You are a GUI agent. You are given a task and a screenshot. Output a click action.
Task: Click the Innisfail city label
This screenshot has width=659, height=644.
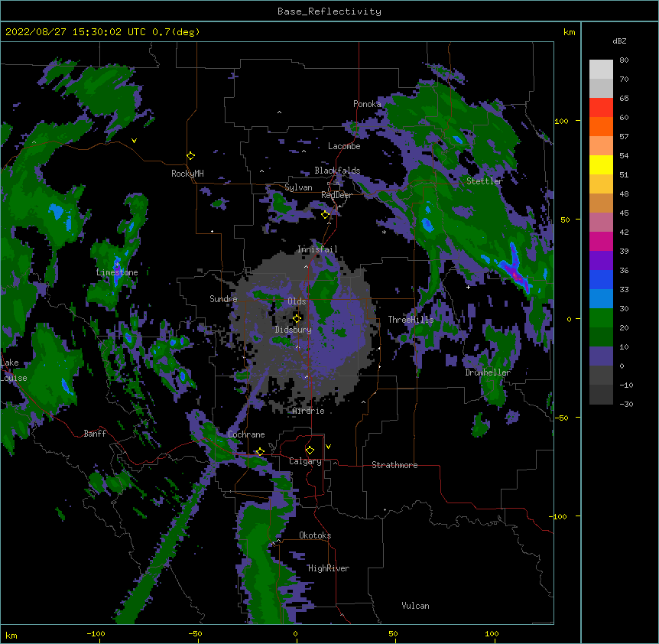(x=317, y=249)
